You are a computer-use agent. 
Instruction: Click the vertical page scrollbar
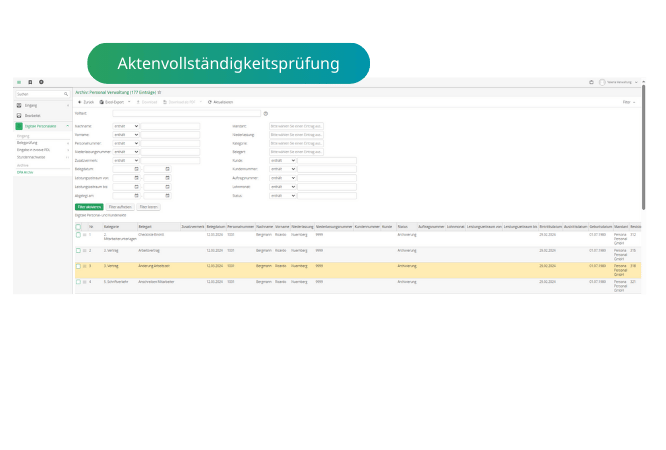tap(643, 147)
